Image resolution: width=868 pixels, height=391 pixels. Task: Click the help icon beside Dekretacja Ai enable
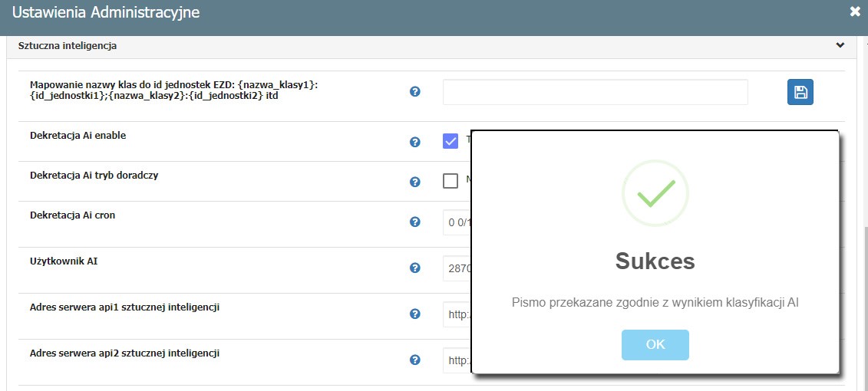[415, 142]
